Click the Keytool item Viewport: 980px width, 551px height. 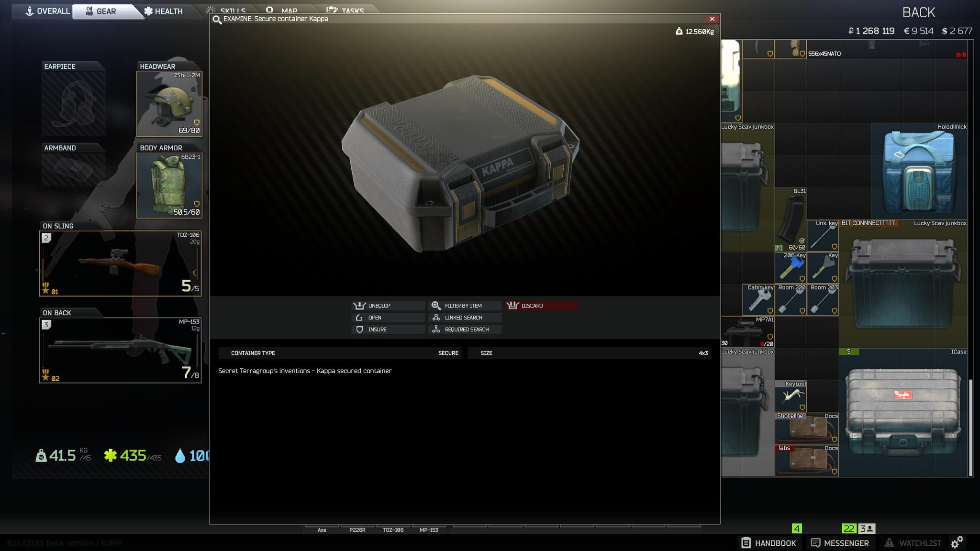[x=791, y=396]
